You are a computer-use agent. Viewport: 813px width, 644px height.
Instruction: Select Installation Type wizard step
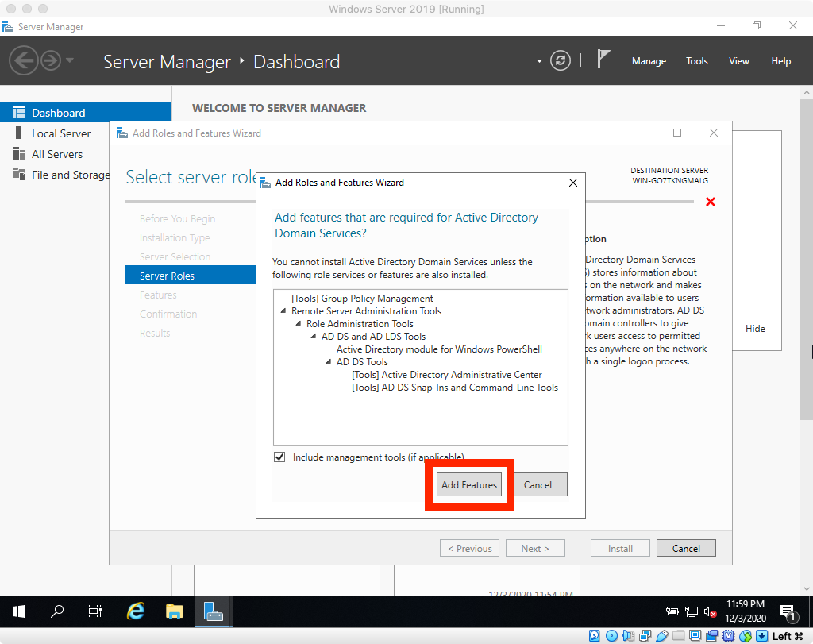[175, 237]
